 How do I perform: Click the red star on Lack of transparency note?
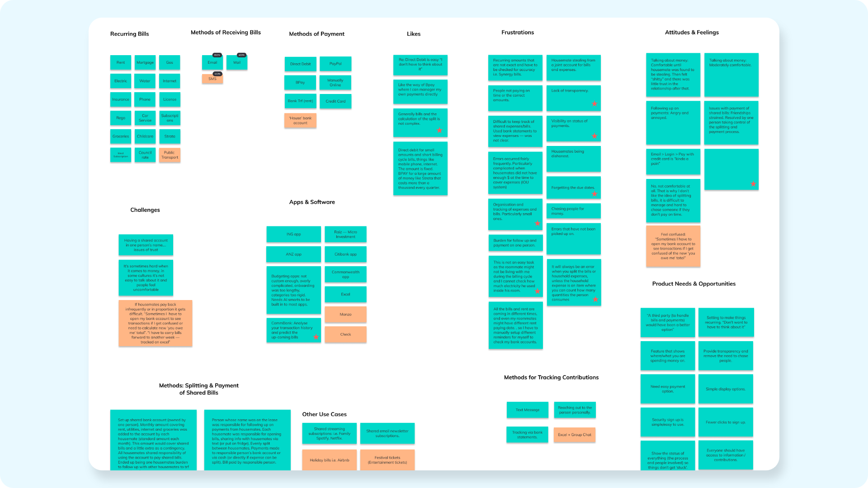click(594, 104)
